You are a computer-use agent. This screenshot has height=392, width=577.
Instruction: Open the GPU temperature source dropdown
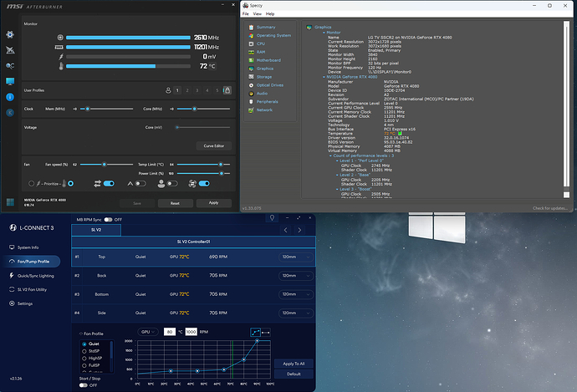(x=148, y=332)
